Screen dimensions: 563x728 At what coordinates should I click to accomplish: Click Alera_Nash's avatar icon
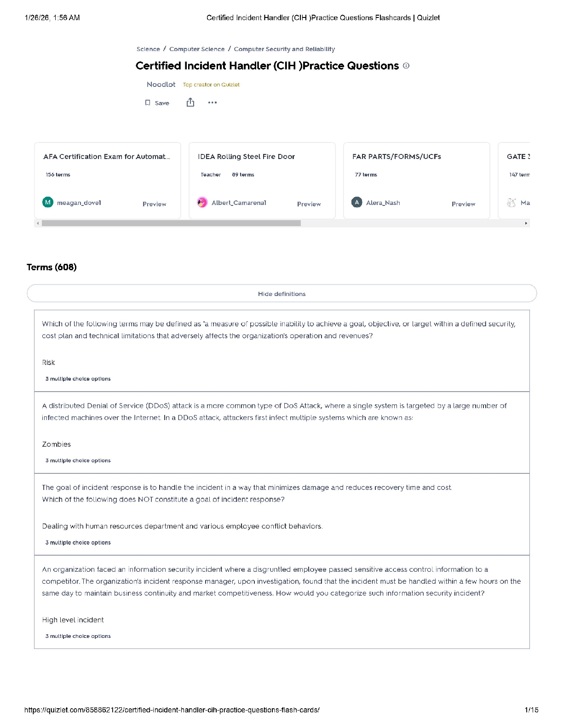tap(357, 202)
